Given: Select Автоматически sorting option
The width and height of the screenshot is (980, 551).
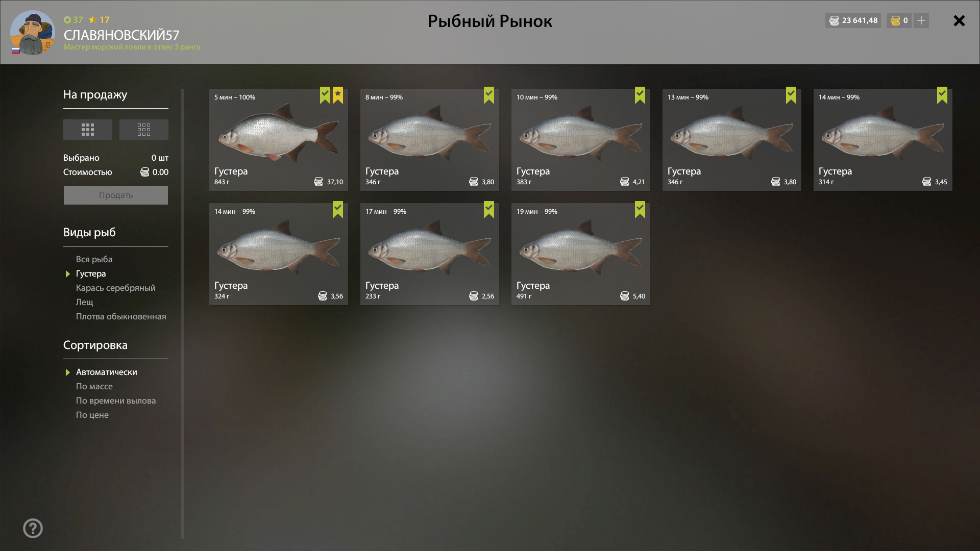Looking at the screenshot, I should 107,372.
